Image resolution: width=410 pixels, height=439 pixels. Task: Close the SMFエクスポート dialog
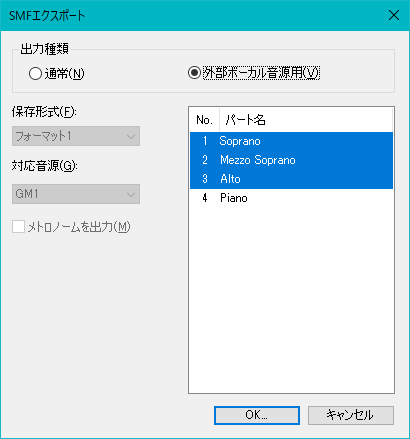pos(394,15)
